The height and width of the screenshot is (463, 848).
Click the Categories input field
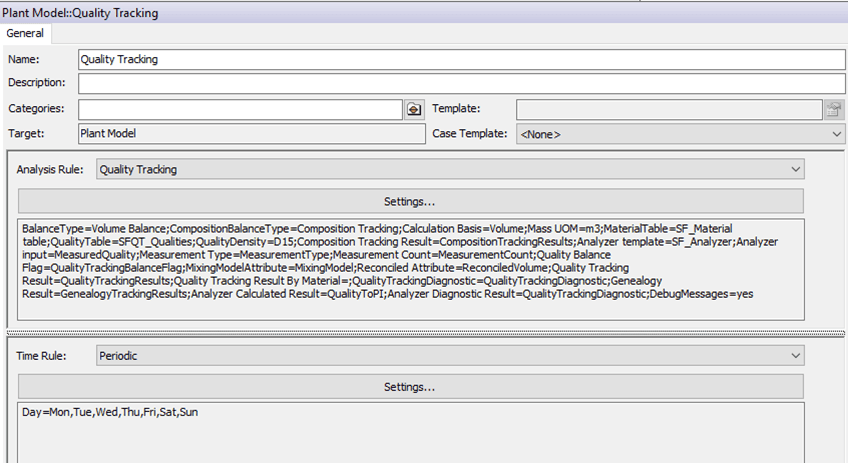(240, 109)
